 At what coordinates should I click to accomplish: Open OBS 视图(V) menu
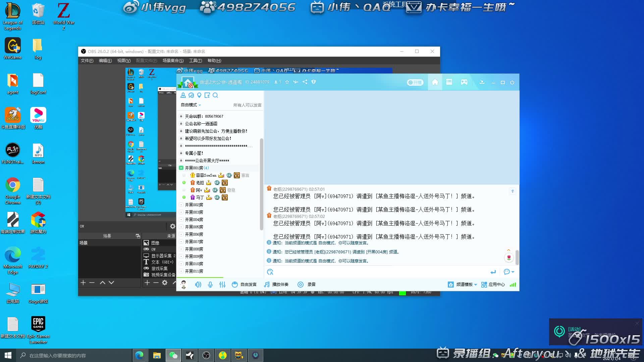tap(124, 61)
